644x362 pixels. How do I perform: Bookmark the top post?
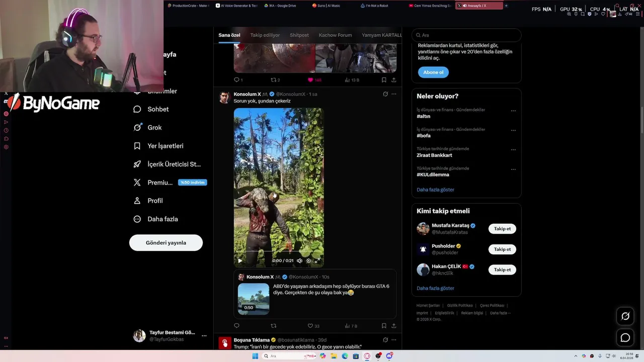pyautogui.click(x=384, y=80)
